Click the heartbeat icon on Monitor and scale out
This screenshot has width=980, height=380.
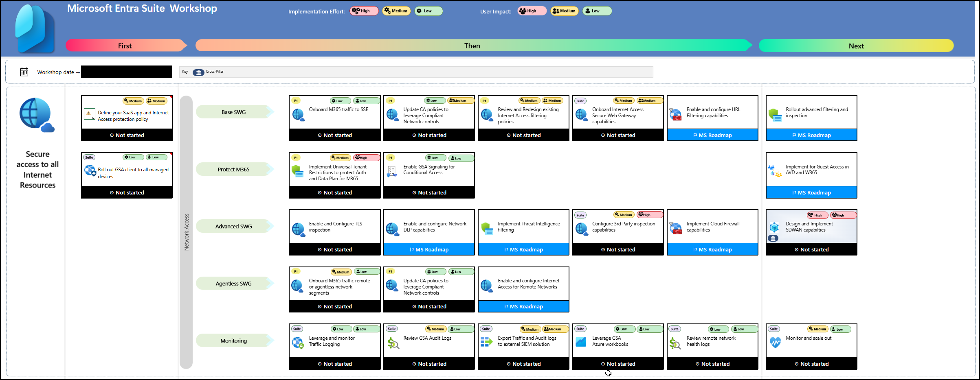pyautogui.click(x=775, y=343)
